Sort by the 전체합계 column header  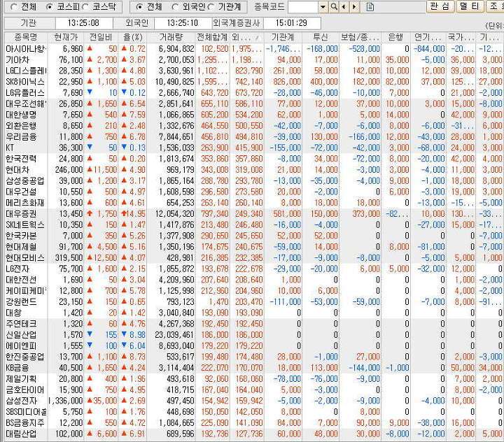212,37
